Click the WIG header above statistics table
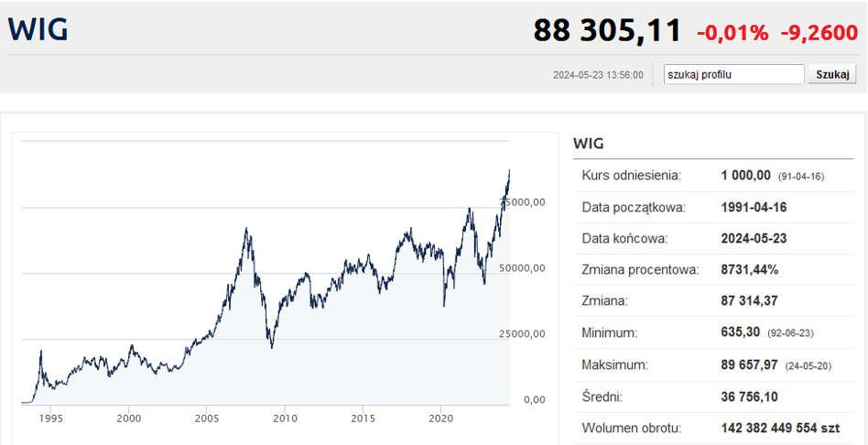 (588, 144)
